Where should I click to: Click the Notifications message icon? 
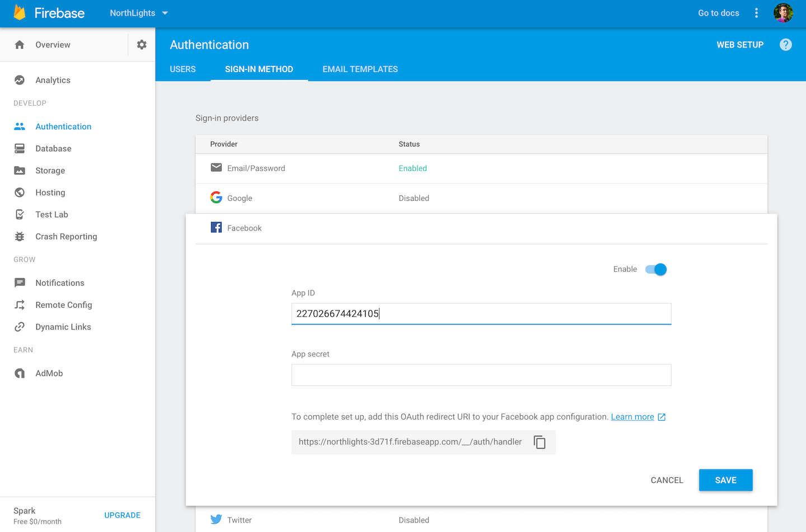[x=20, y=283]
